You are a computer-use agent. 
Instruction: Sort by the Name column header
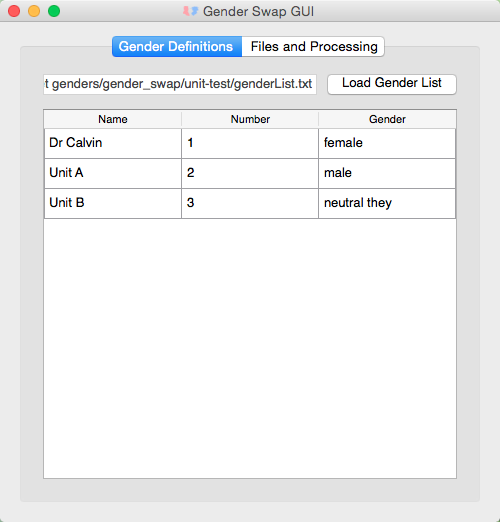point(113,119)
